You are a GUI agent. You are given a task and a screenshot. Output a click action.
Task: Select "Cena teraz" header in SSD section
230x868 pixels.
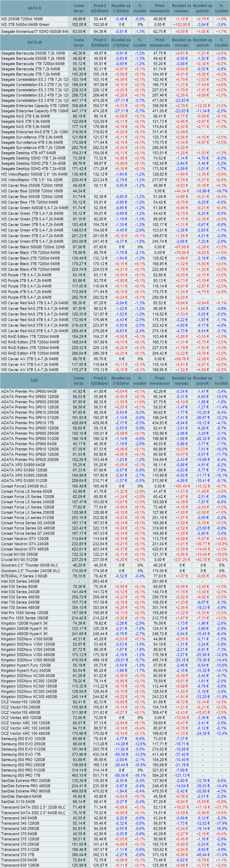79,380
